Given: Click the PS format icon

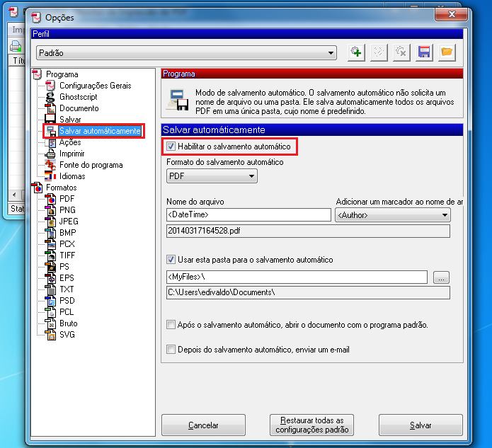Looking at the screenshot, I should [50, 267].
